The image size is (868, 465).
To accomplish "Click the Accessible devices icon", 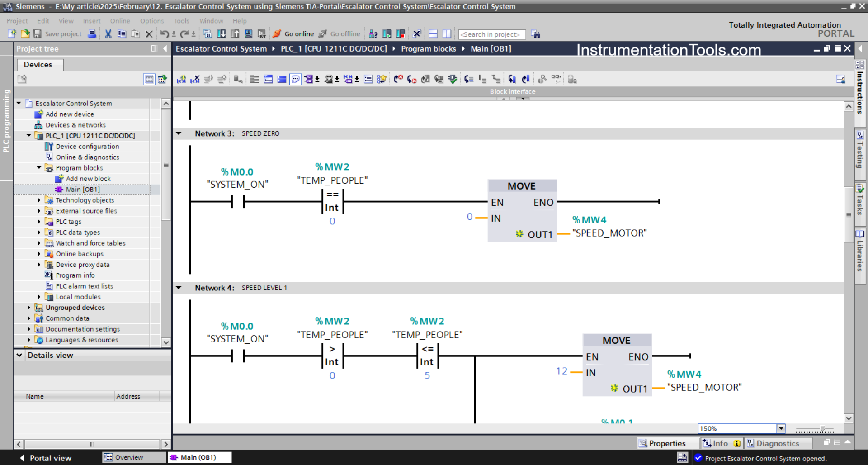I will click(373, 34).
